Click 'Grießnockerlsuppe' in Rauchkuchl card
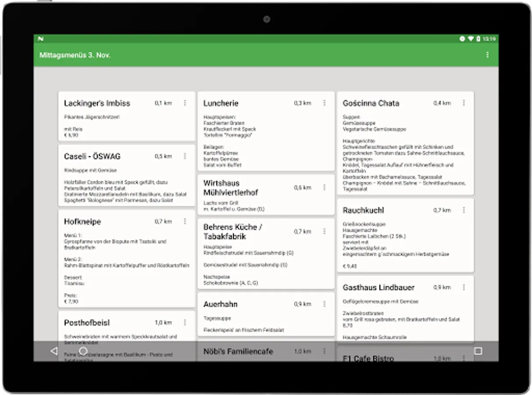Image resolution: width=532 pixels, height=395 pixels. click(x=364, y=224)
